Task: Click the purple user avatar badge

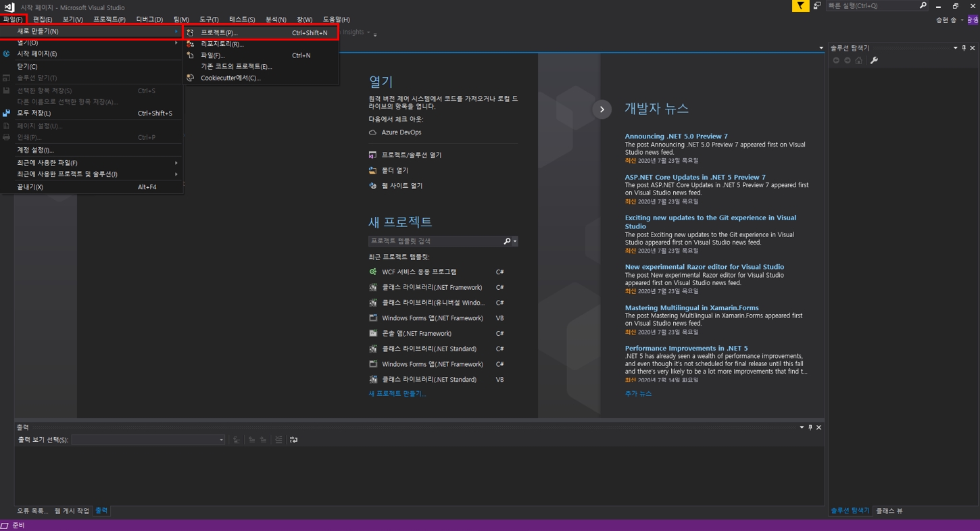Action: (973, 20)
